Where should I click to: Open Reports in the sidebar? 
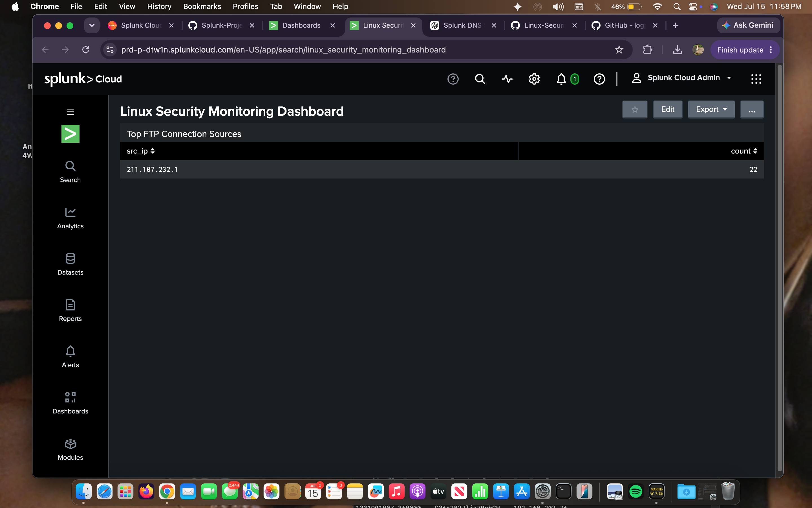click(70, 311)
